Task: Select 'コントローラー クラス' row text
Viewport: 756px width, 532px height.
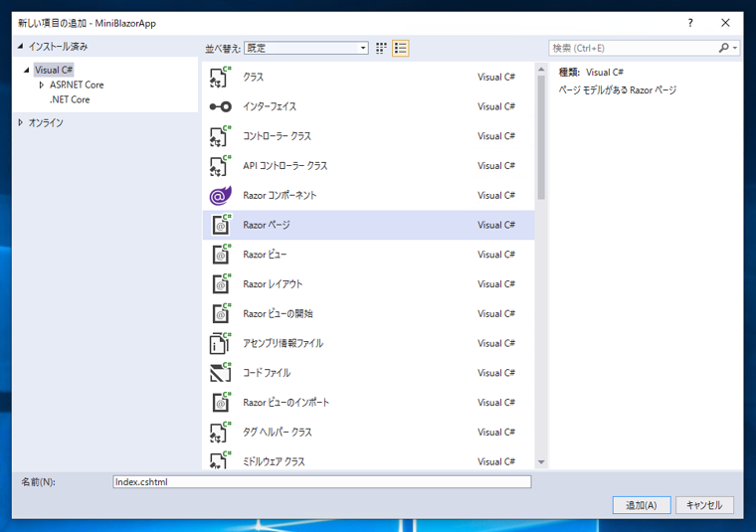Action: pos(277,136)
